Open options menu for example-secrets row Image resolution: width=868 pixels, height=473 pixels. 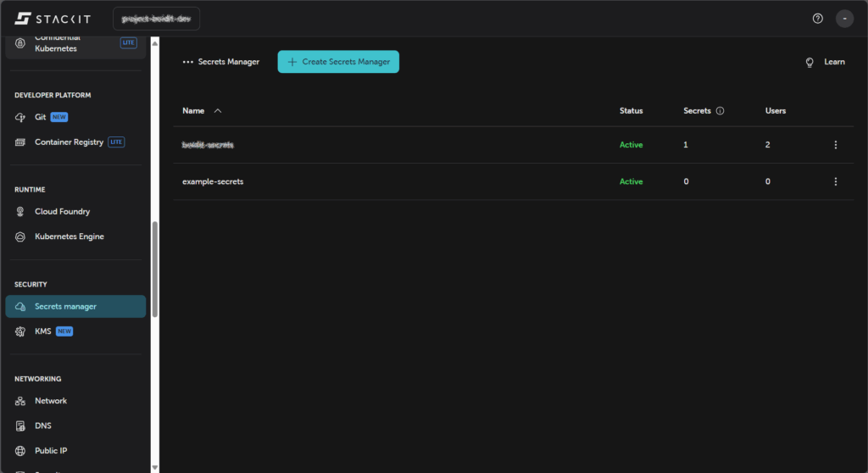[835, 181]
